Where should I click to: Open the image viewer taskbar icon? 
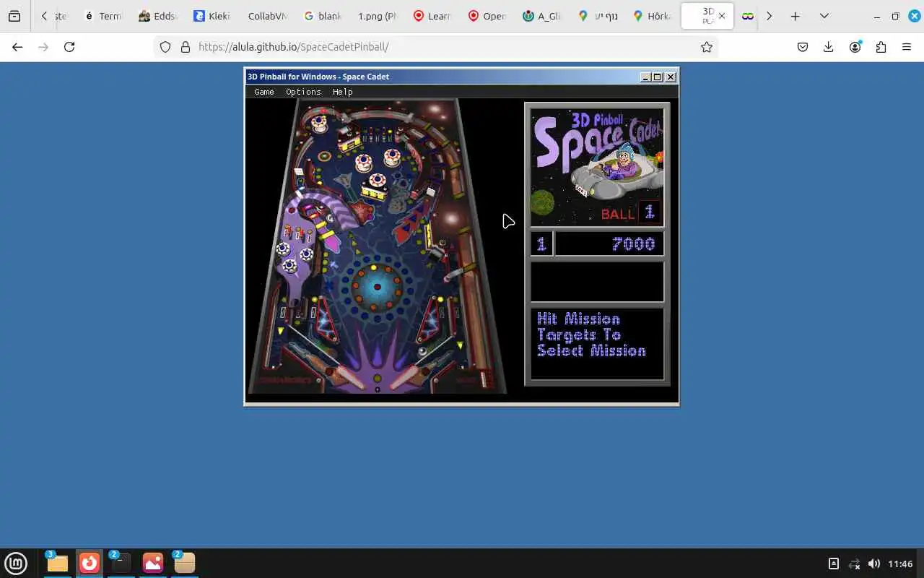[x=153, y=563]
